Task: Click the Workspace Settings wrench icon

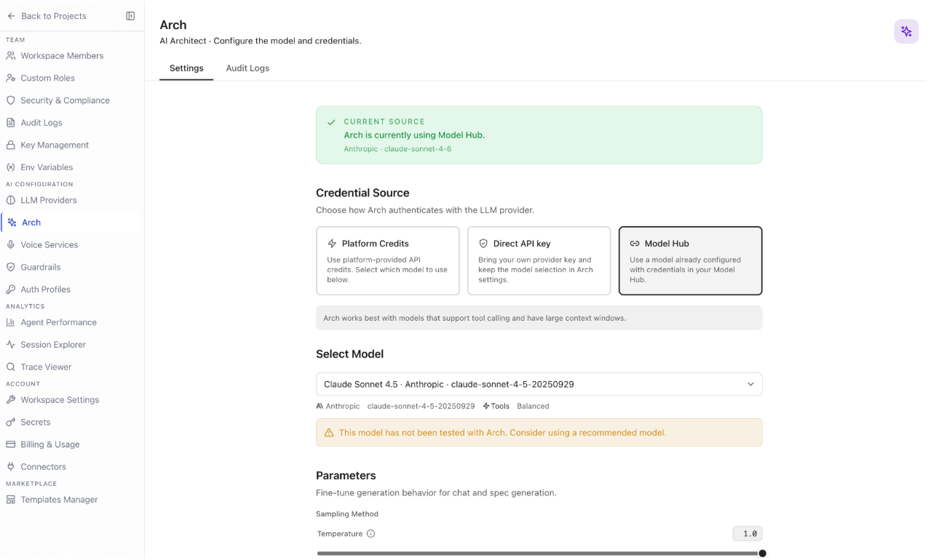Action: click(11, 400)
